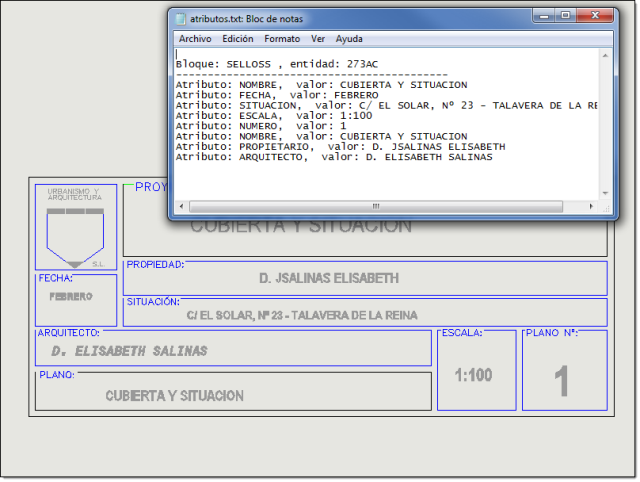The width and height of the screenshot is (640, 482).
Task: Click the 'Atributo: FECHA' line
Action: point(277,95)
